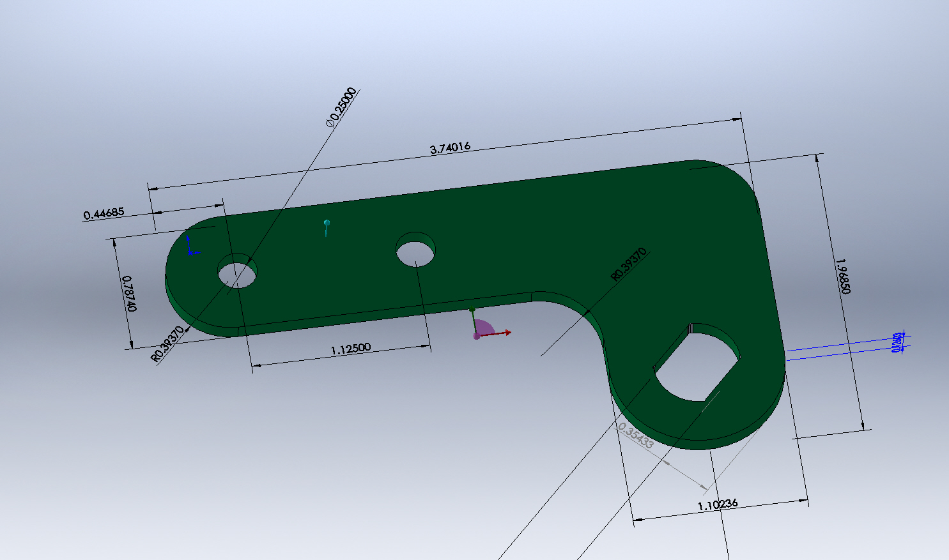Viewport: 949px width, 560px height.
Task: Click the 1.10236 dimension value
Action: coord(718,504)
